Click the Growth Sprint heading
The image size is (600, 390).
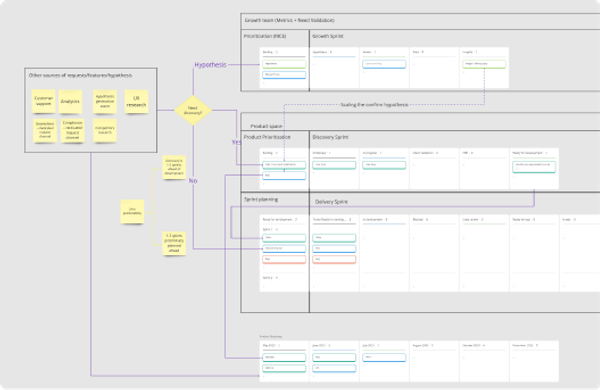pyautogui.click(x=328, y=36)
